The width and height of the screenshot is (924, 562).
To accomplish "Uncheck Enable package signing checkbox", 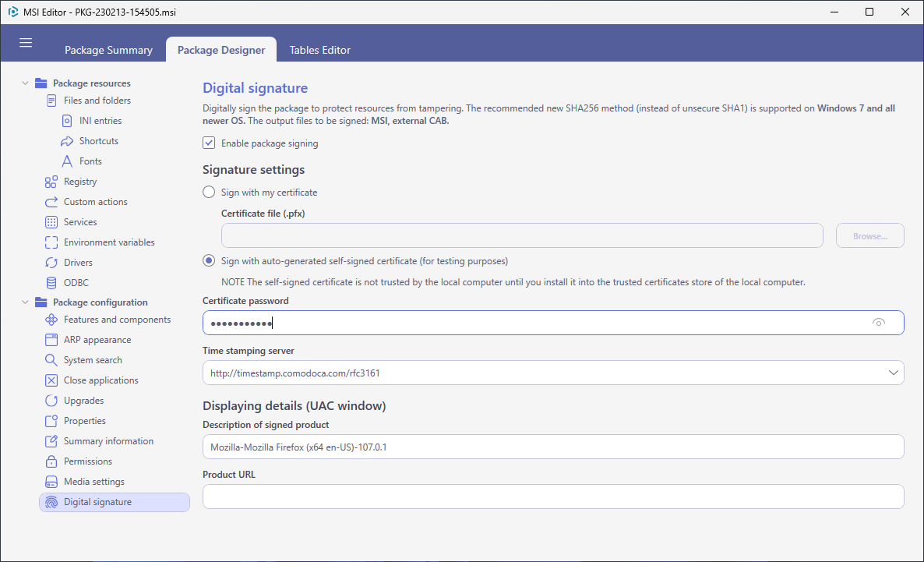I will pyautogui.click(x=209, y=143).
